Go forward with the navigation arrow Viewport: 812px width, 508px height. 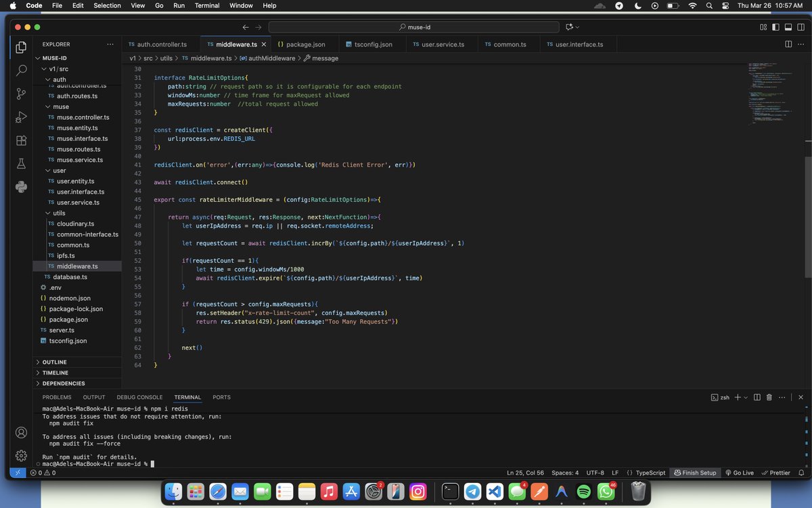click(x=258, y=27)
